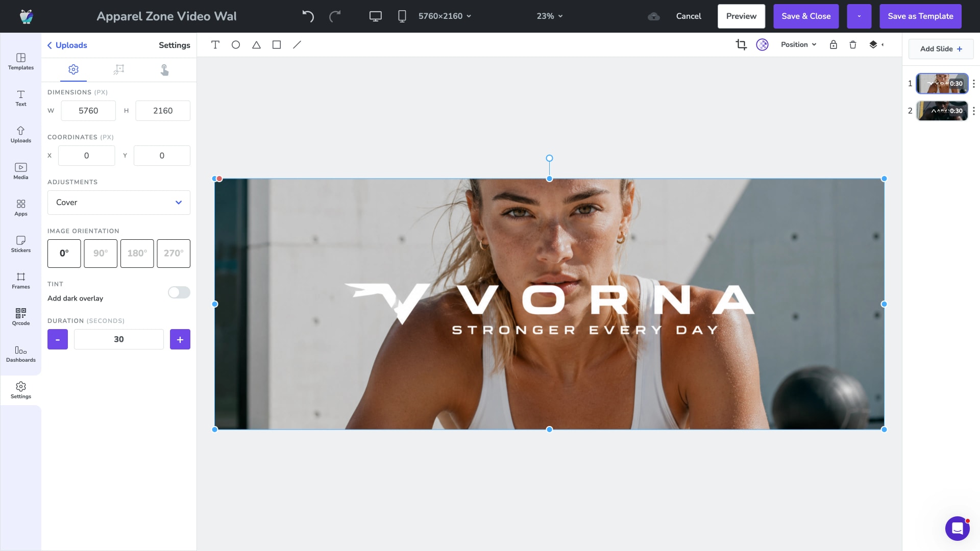980x551 pixels.
Task: Set image orientation to 90°
Action: tap(101, 254)
